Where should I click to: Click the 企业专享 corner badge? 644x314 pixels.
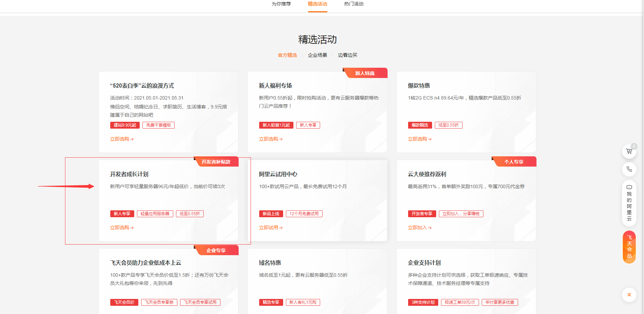[x=216, y=250]
